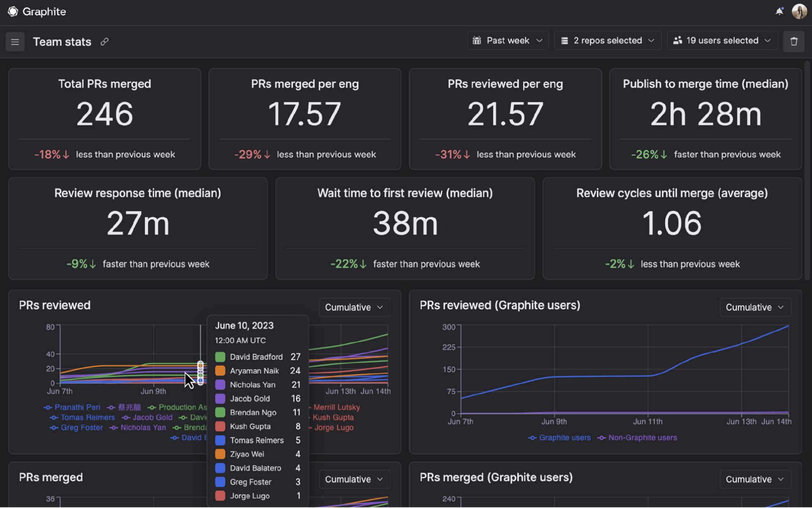Toggle Non-Graphite users line visibility
The width and height of the screenshot is (812, 508).
[x=642, y=438]
